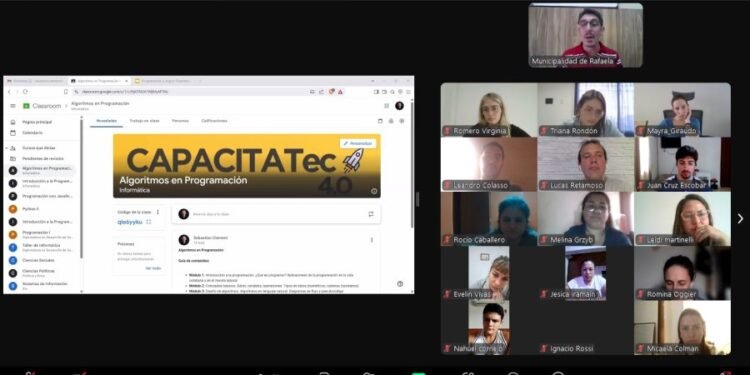
Task: Switch to the Novedades tab
Action: click(x=106, y=121)
